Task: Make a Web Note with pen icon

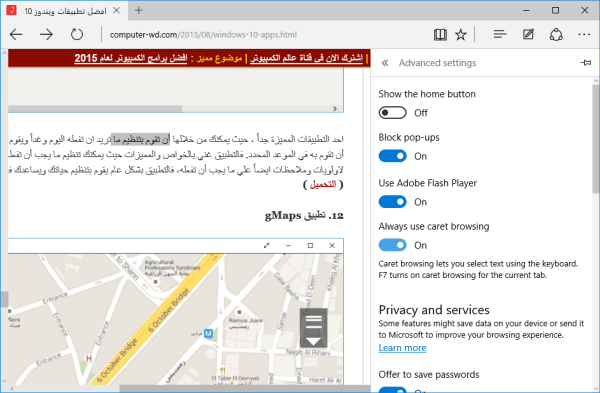Action: 528,35
